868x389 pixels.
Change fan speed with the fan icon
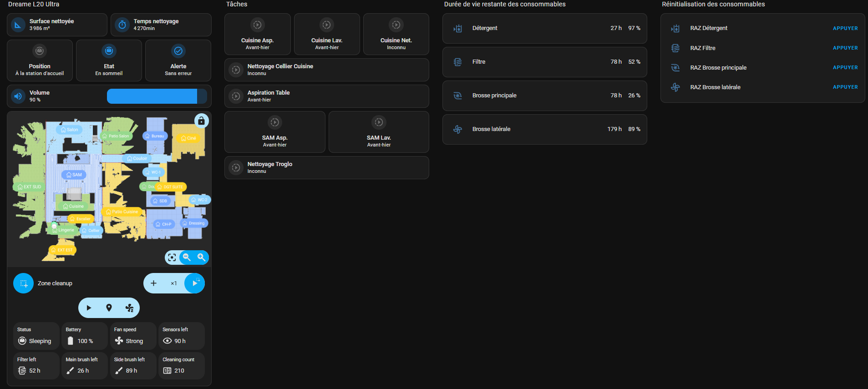[x=129, y=308]
